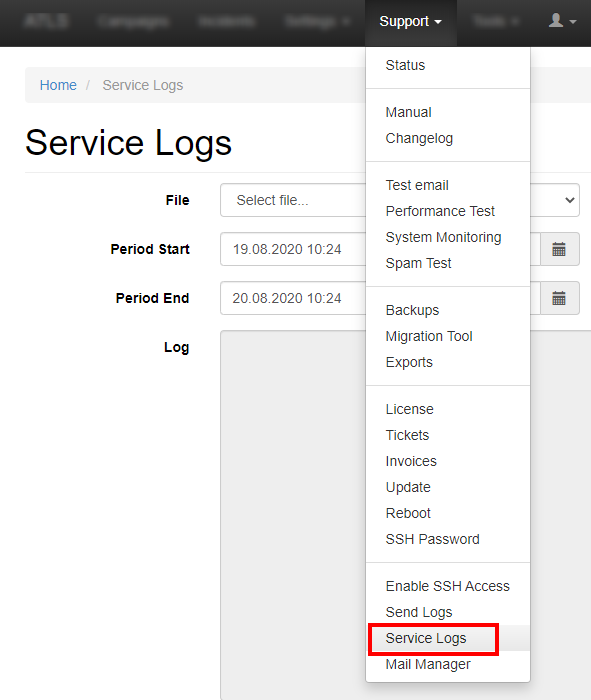Follow the Home breadcrumb link
The width and height of the screenshot is (591, 700).
tap(58, 85)
